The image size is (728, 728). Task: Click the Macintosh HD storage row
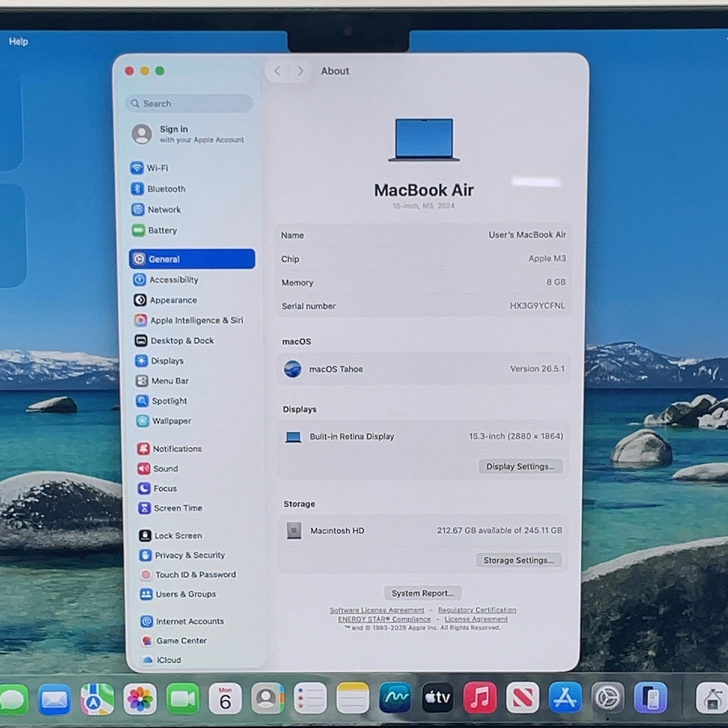pos(422,531)
